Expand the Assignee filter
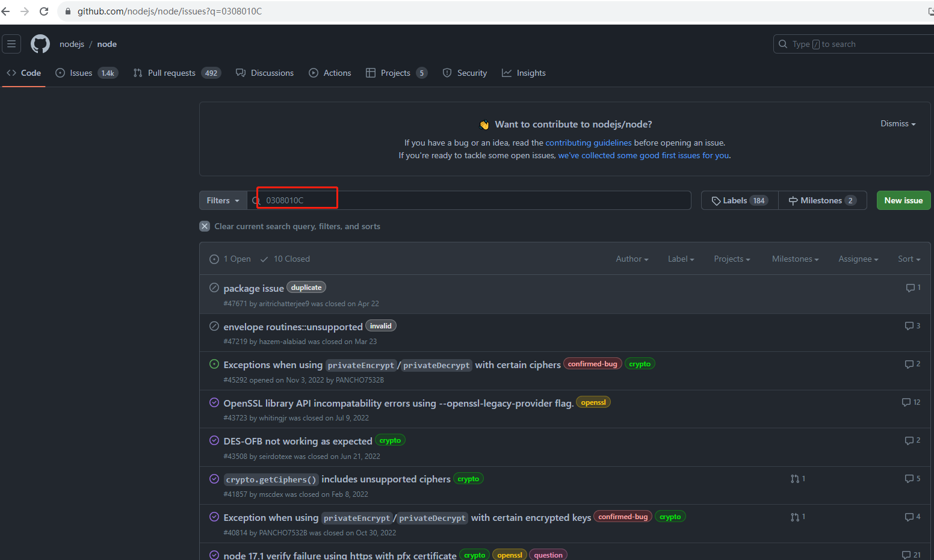This screenshot has height=560, width=934. pyautogui.click(x=858, y=259)
